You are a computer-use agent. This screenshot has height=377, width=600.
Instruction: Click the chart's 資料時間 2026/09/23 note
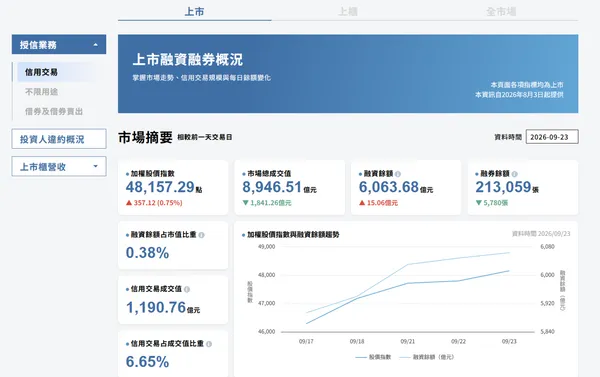(x=541, y=234)
